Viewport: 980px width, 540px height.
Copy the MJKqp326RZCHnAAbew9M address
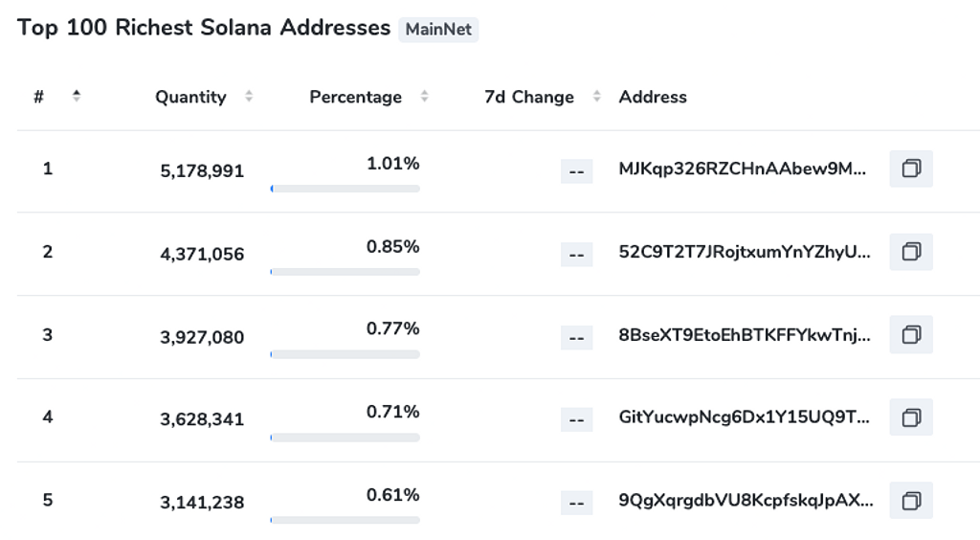point(911,169)
